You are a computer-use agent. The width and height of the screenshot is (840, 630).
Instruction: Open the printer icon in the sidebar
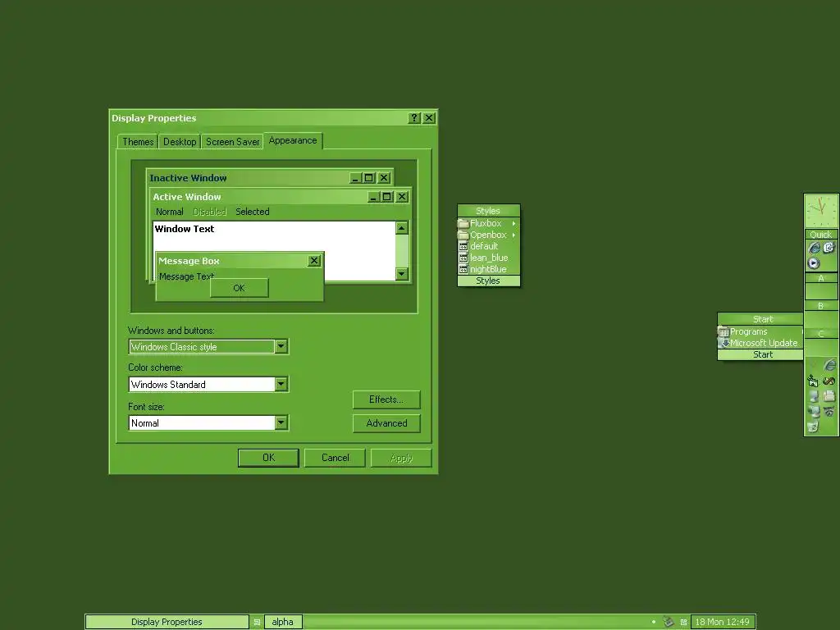[x=829, y=396]
